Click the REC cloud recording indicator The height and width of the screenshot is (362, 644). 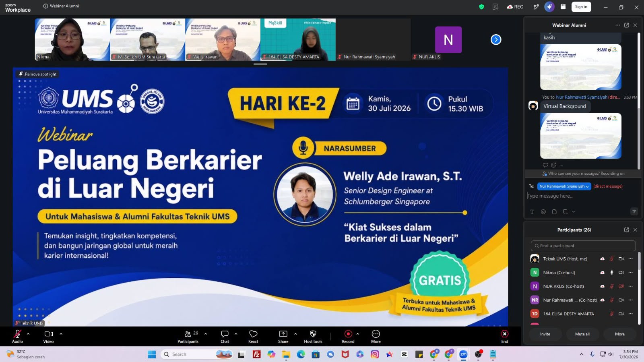click(515, 7)
